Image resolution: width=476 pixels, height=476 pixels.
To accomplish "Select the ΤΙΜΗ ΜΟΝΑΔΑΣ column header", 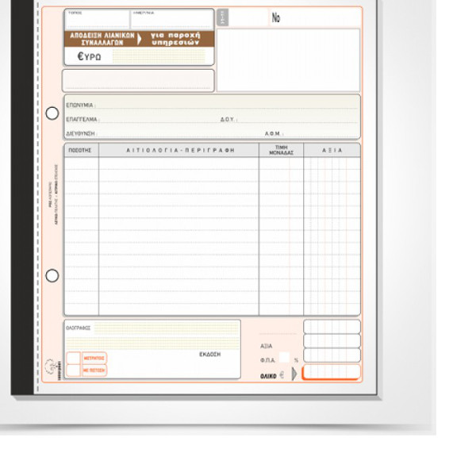I will pos(281,150).
